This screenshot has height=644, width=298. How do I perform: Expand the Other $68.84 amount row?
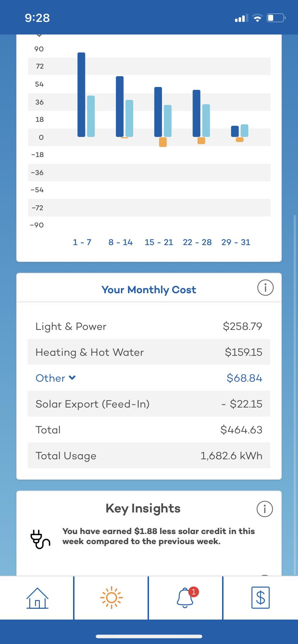click(x=149, y=378)
